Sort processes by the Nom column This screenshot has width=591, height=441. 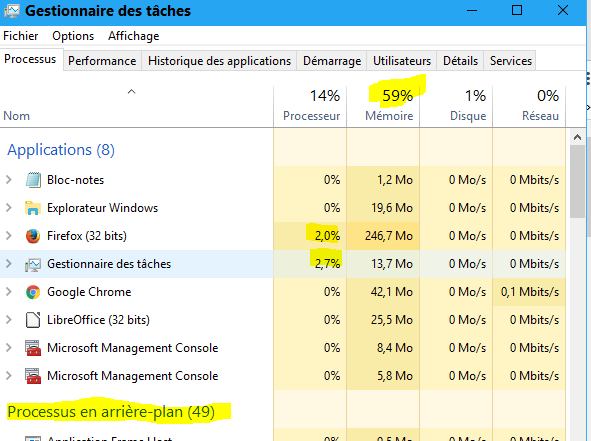tap(136, 107)
